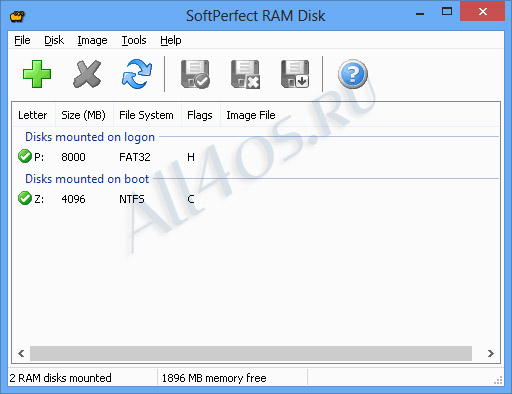This screenshot has height=394, width=512.
Task: Click the green plus Add disk icon
Action: 37,74
